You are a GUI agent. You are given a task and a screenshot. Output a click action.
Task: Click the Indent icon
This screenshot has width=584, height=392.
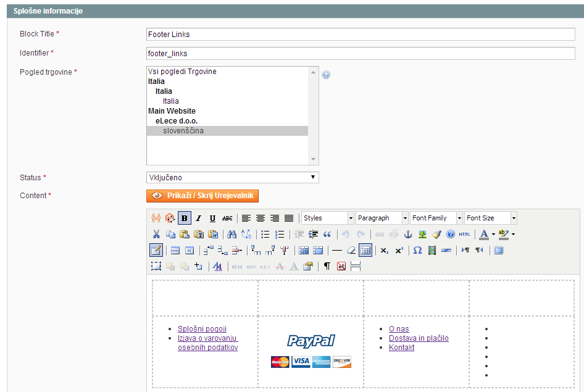point(313,234)
